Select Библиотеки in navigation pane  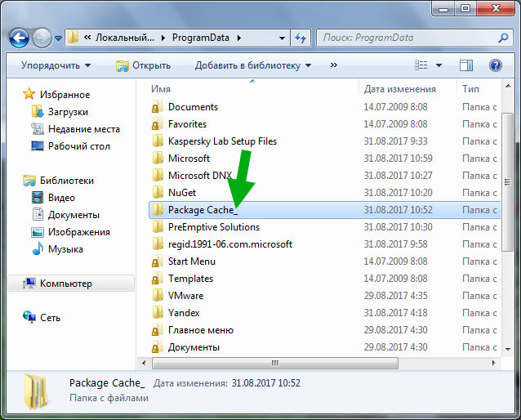59,181
